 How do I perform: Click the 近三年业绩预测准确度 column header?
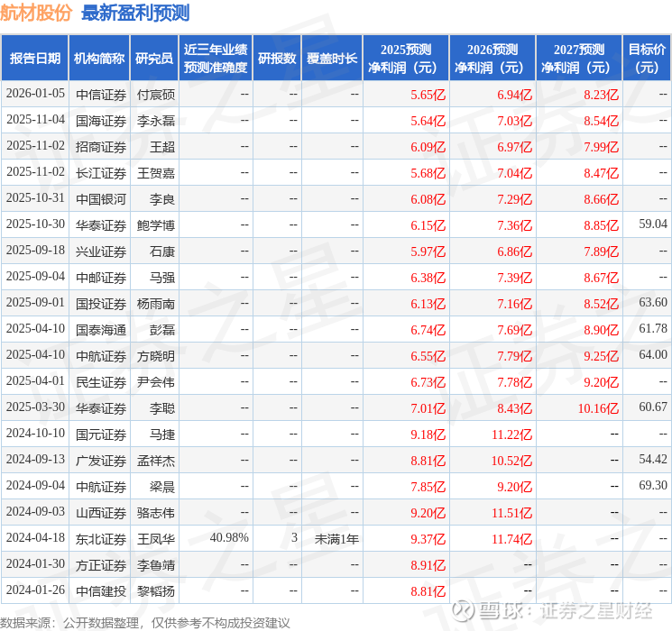click(216, 59)
